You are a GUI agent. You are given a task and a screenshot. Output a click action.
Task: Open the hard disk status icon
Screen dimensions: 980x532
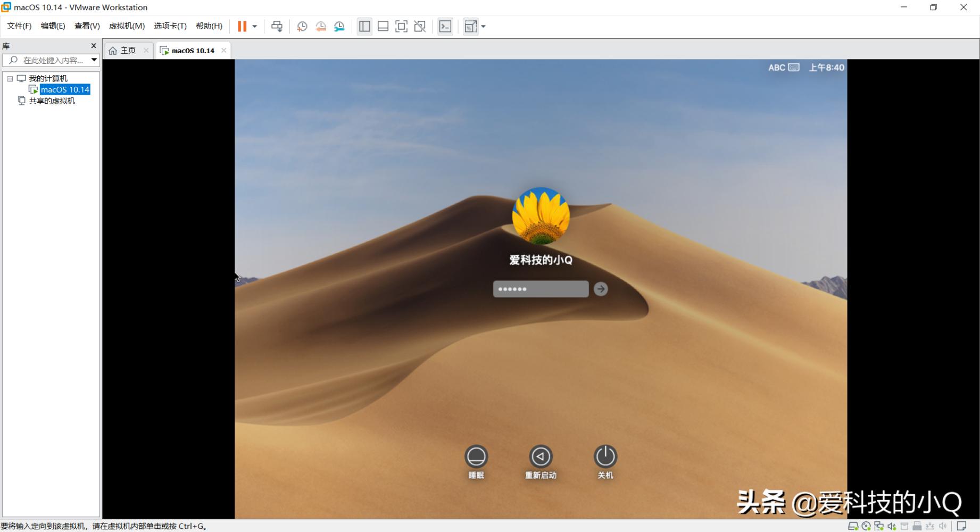pyautogui.click(x=853, y=526)
